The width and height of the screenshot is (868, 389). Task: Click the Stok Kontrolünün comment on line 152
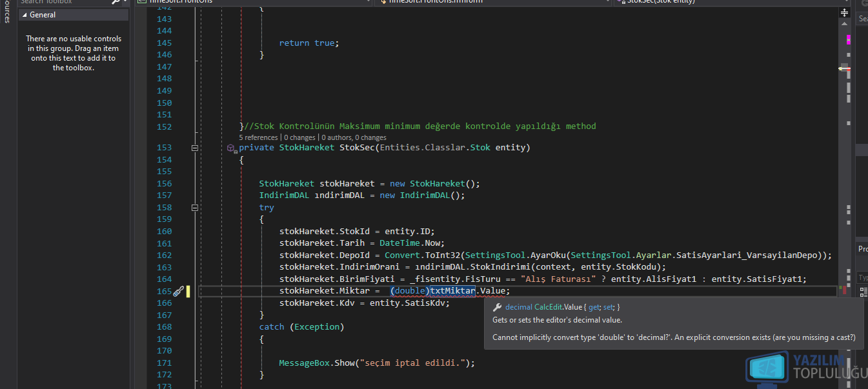tap(420, 126)
